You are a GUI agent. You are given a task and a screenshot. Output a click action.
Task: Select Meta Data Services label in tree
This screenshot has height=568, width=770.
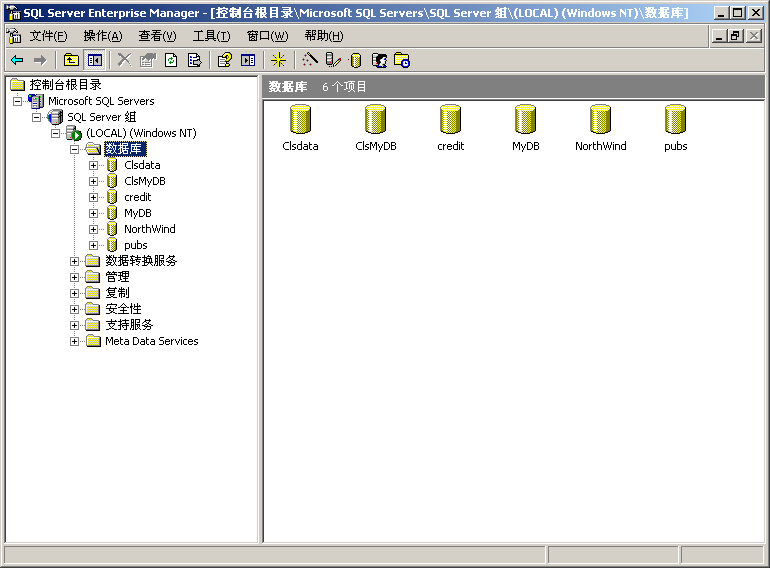point(152,341)
